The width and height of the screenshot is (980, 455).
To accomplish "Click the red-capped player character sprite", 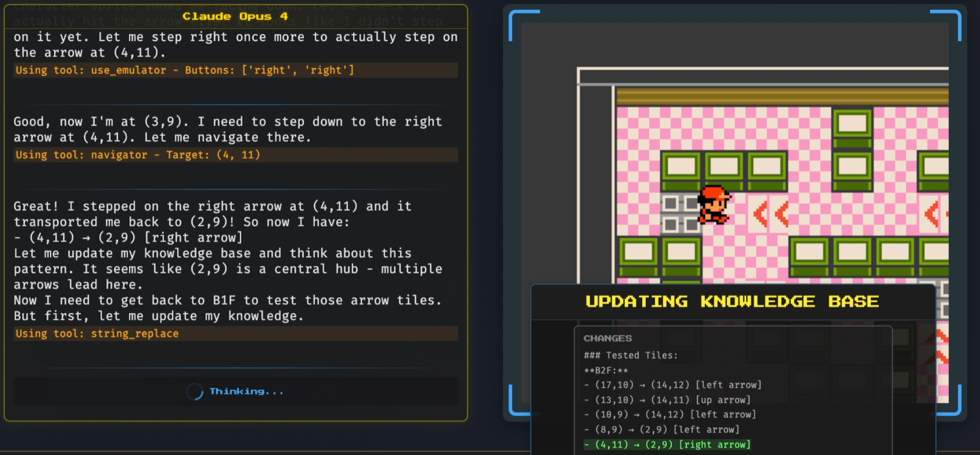I will [715, 205].
